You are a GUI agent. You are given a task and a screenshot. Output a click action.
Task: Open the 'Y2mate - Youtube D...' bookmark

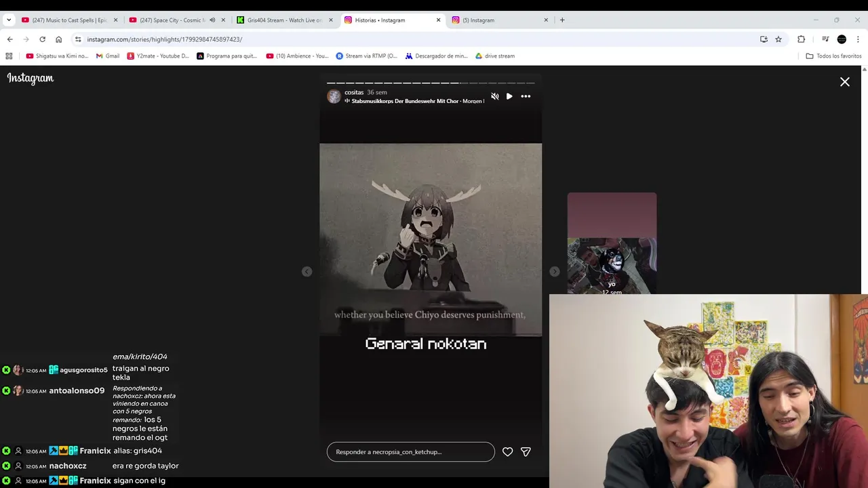[157, 56]
